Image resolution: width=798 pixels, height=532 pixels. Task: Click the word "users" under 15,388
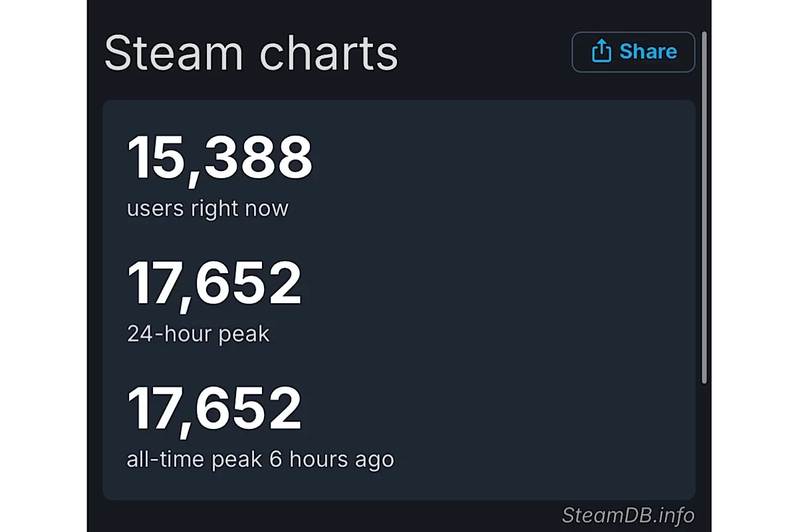pyautogui.click(x=155, y=209)
